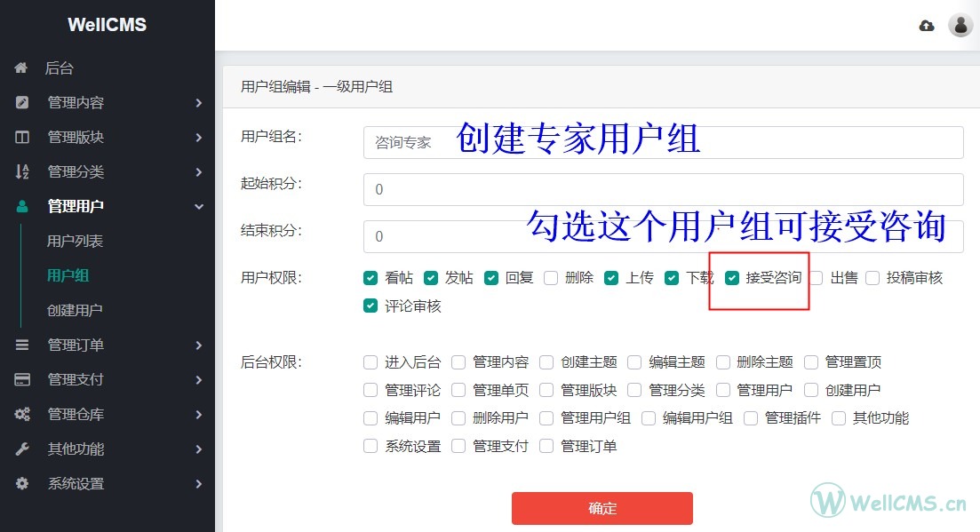Enable 管理评论 permission

(x=370, y=390)
